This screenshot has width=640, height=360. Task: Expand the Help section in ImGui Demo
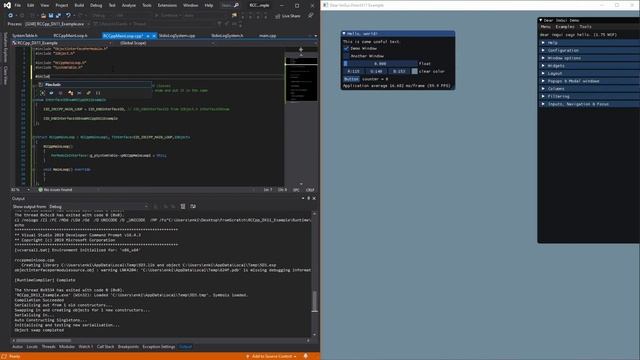(x=589, y=43)
